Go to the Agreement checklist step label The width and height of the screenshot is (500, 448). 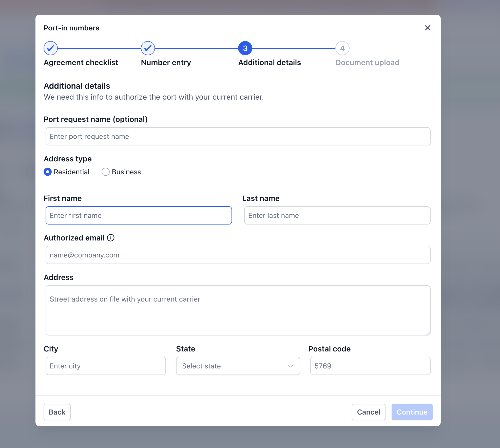click(81, 62)
